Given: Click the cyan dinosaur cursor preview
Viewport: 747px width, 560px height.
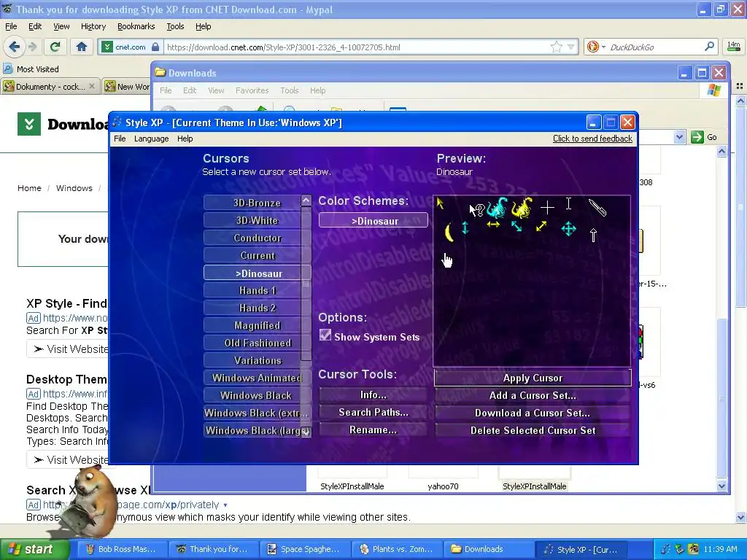Looking at the screenshot, I should (498, 207).
